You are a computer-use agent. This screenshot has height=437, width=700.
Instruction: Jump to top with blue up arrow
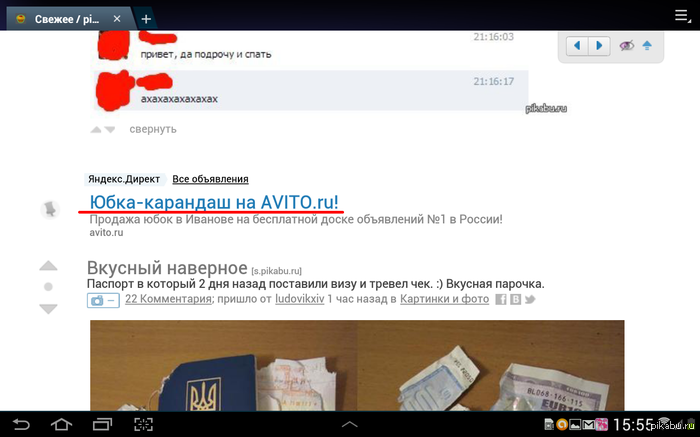point(647,46)
